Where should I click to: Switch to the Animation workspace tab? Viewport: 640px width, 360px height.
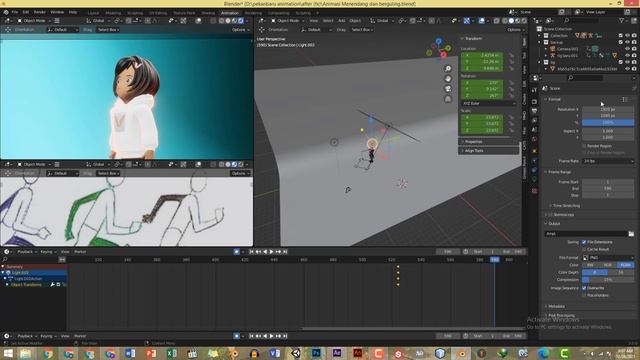click(x=230, y=13)
